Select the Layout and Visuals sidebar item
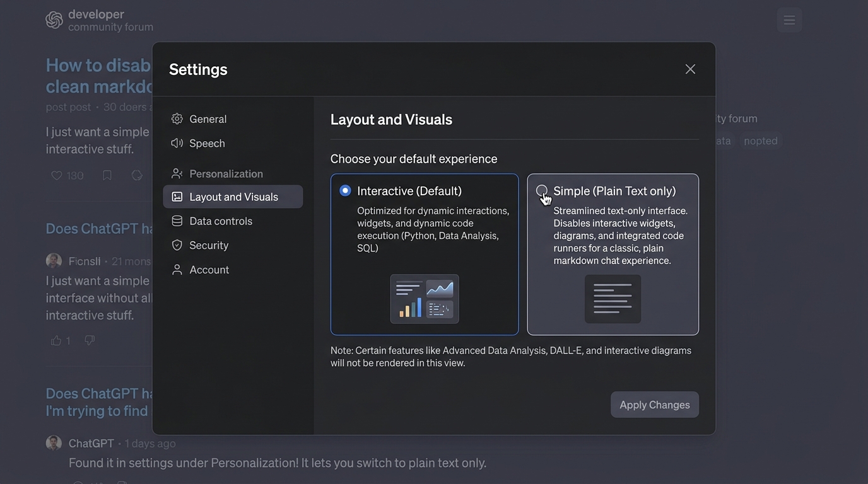The width and height of the screenshot is (868, 484). [233, 197]
